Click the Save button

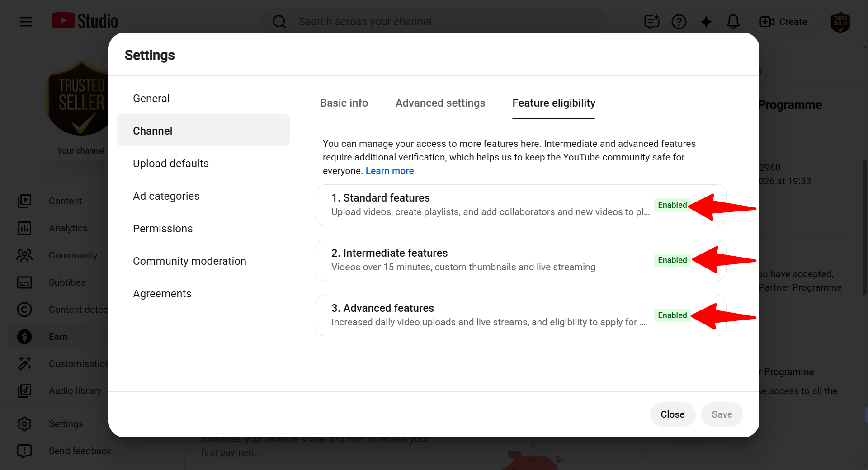[722, 414]
